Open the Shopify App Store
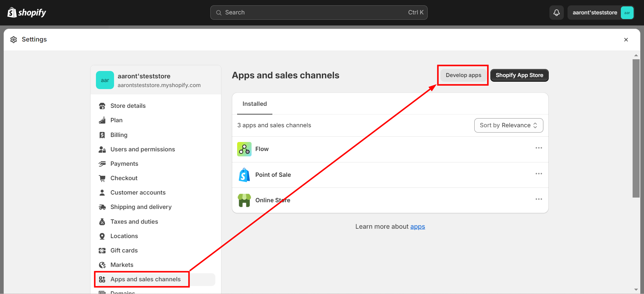644x294 pixels. click(519, 75)
